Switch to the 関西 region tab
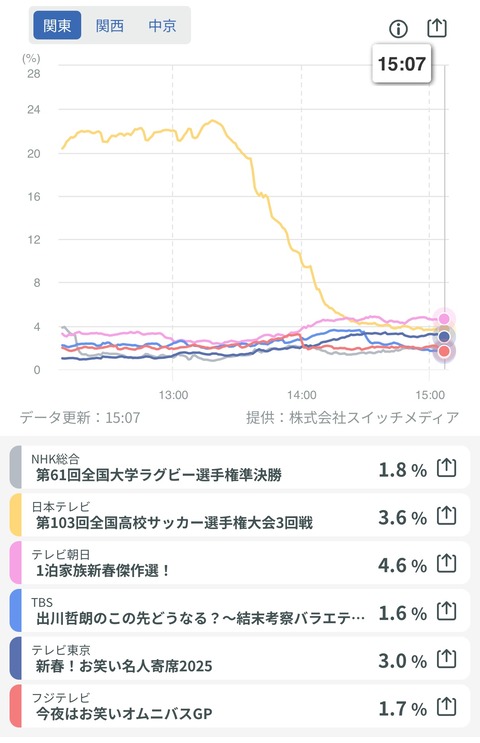480x743 pixels. click(x=109, y=25)
